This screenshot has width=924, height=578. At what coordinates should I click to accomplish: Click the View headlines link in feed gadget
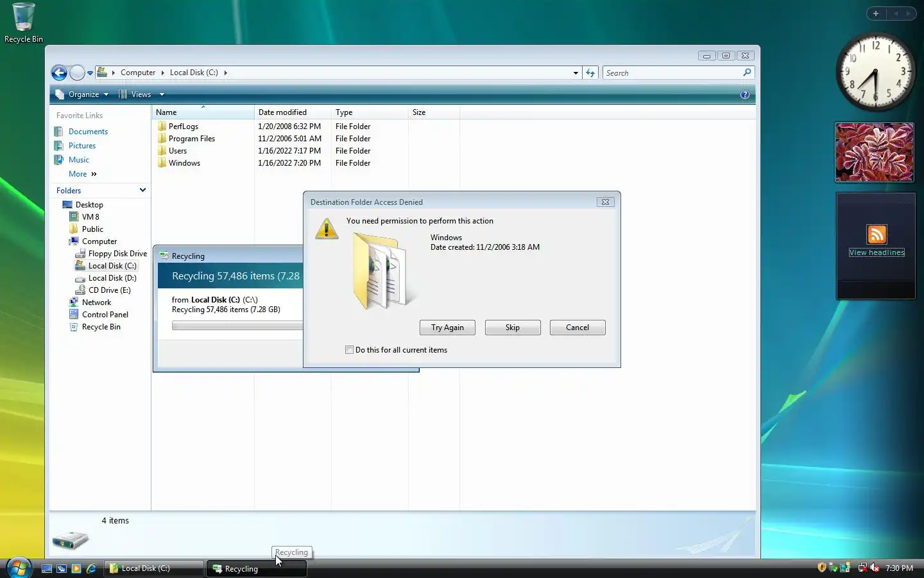pyautogui.click(x=877, y=252)
